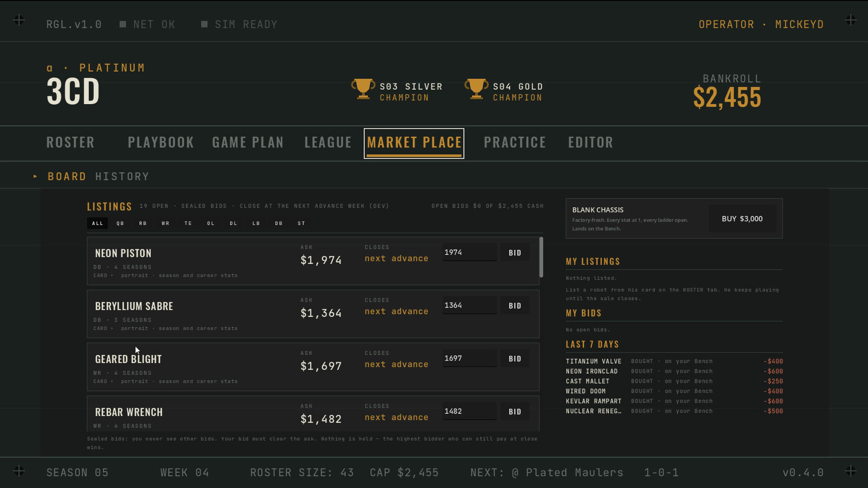The height and width of the screenshot is (488, 868).
Task: Switch to the Playbook tab
Action: [x=161, y=142]
